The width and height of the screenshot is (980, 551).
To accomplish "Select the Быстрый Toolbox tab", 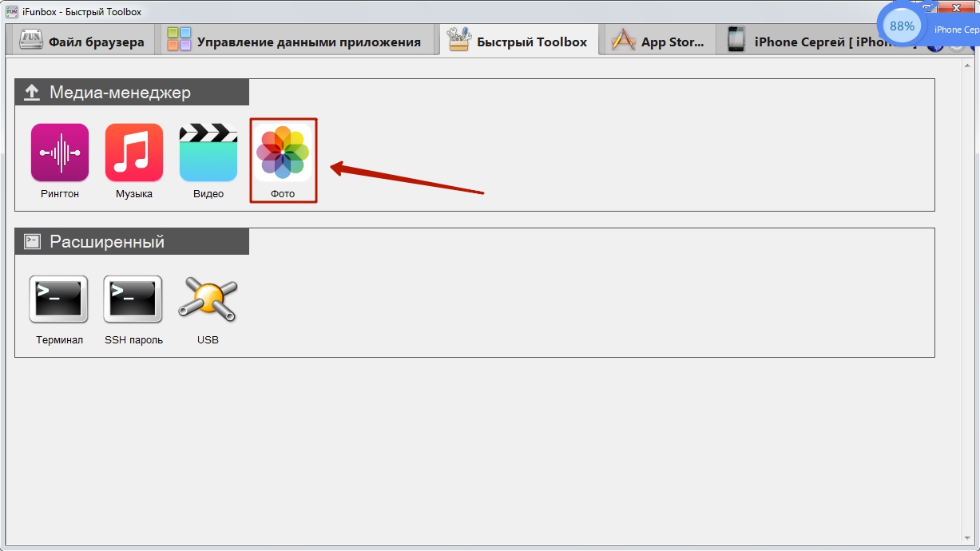I will point(518,40).
